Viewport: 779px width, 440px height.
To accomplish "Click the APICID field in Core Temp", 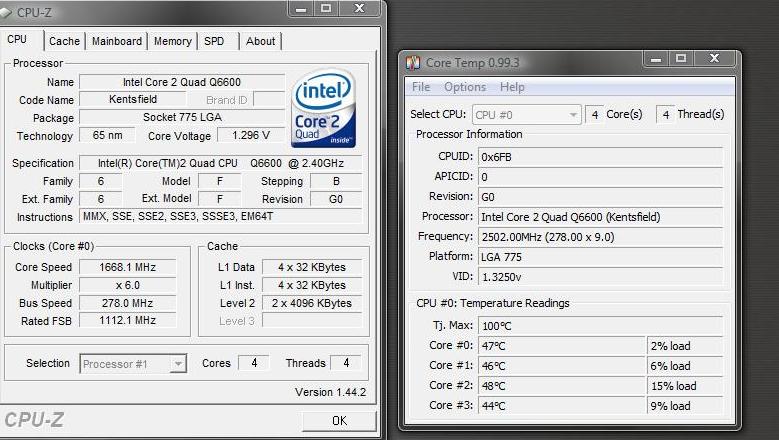I will (600, 177).
